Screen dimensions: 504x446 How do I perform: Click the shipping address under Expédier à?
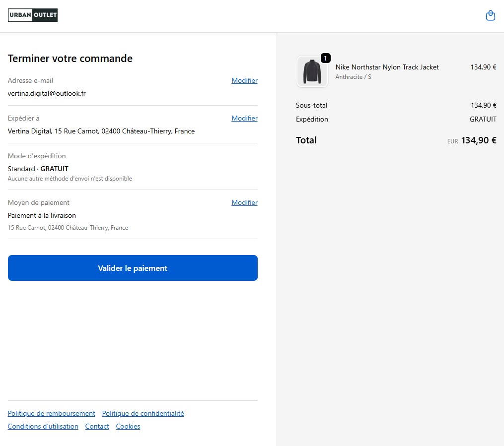pos(101,131)
